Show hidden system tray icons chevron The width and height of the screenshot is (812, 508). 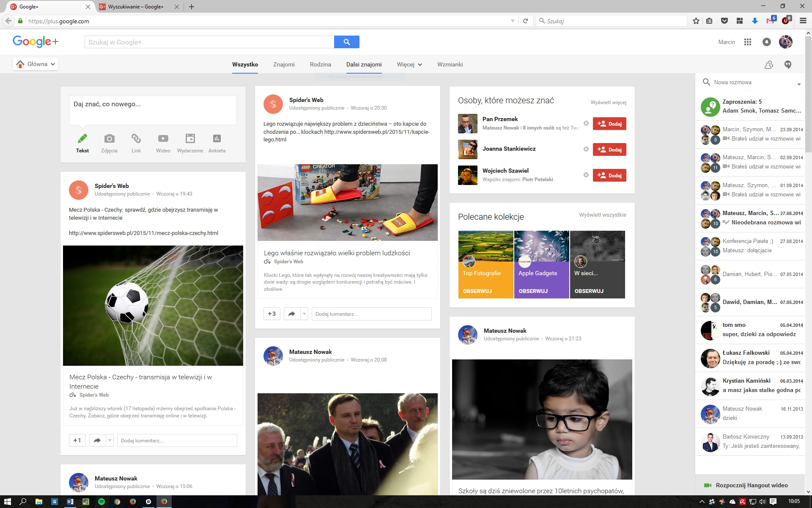pos(702,502)
